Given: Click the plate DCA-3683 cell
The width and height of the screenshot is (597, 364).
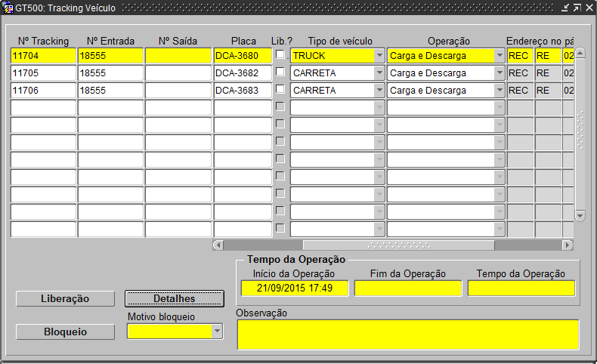Looking at the screenshot, I should pyautogui.click(x=243, y=91).
